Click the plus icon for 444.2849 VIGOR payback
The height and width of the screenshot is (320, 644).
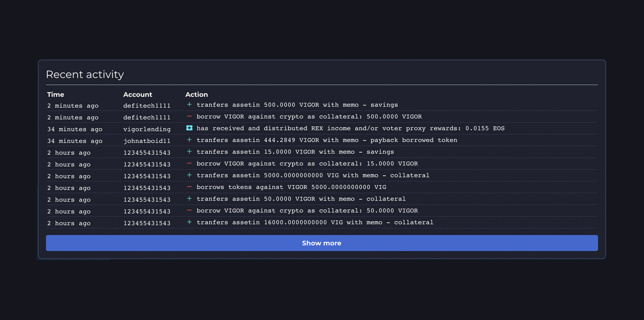(189, 140)
